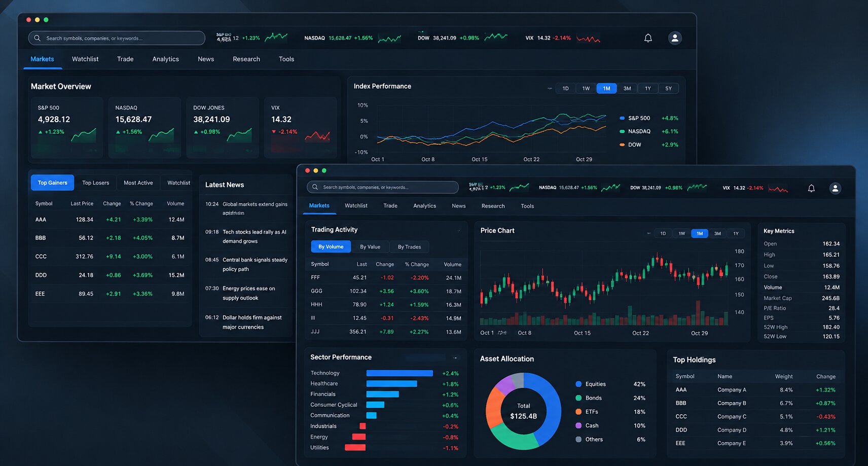Click the Market Cap value 245.6B
Screen dimensions: 868x466
[x=830, y=298]
